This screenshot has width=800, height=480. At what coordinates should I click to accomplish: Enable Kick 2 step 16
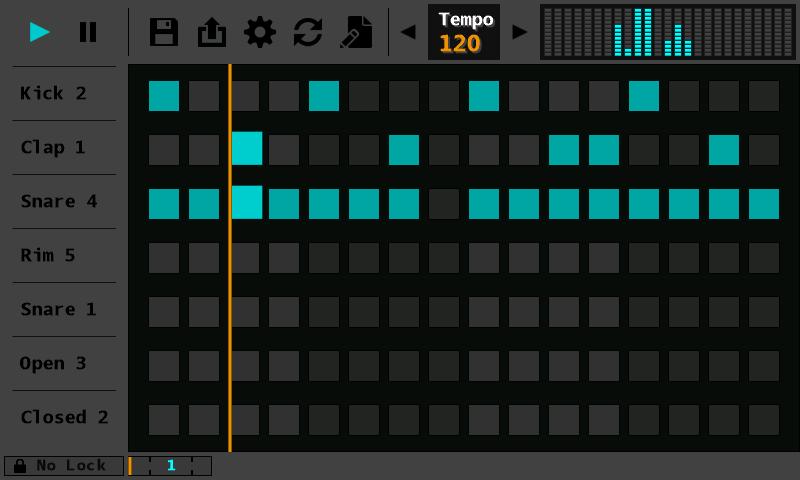click(764, 96)
